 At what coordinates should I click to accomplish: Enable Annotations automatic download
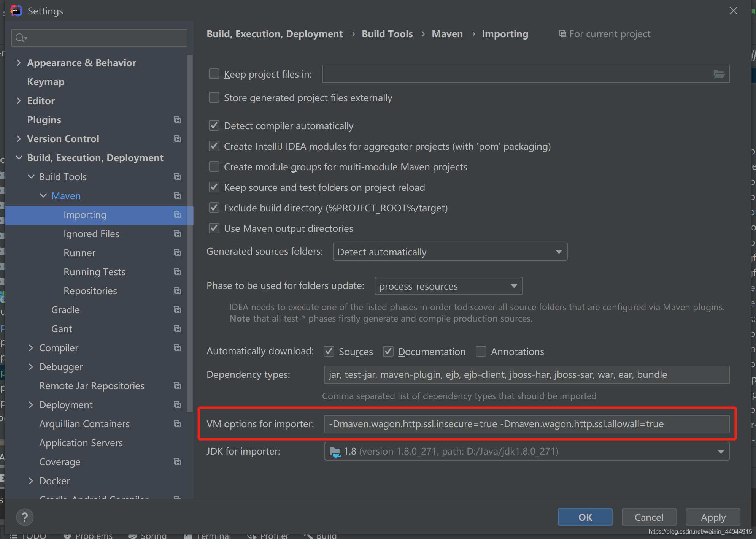tap(481, 352)
